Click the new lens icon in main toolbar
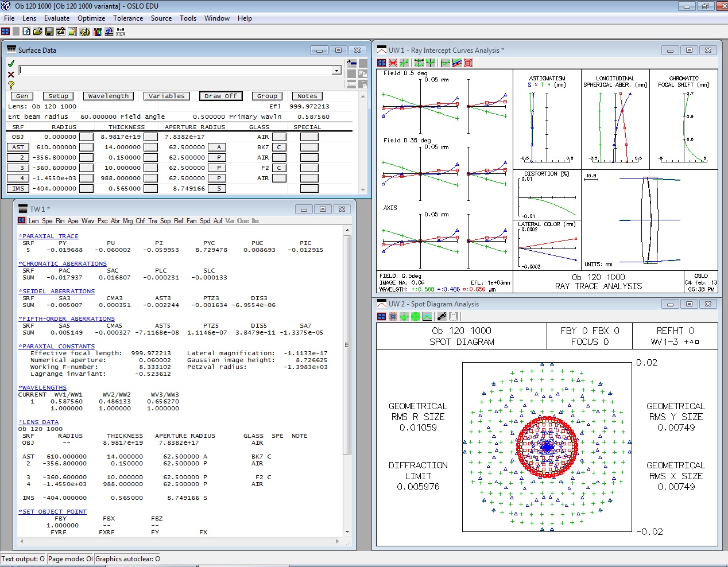This screenshot has height=567, width=728. (x=26, y=32)
